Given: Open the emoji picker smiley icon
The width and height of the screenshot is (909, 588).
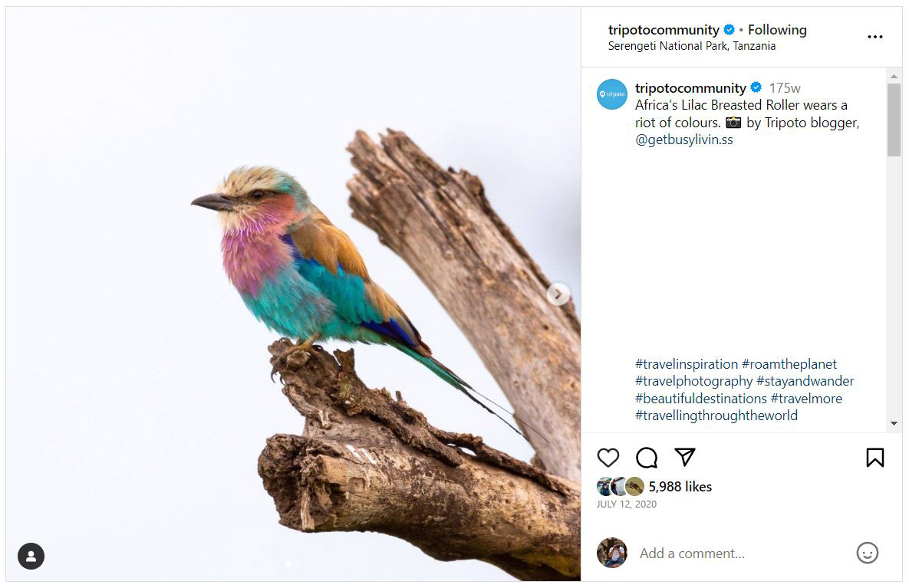Looking at the screenshot, I should tap(867, 553).
